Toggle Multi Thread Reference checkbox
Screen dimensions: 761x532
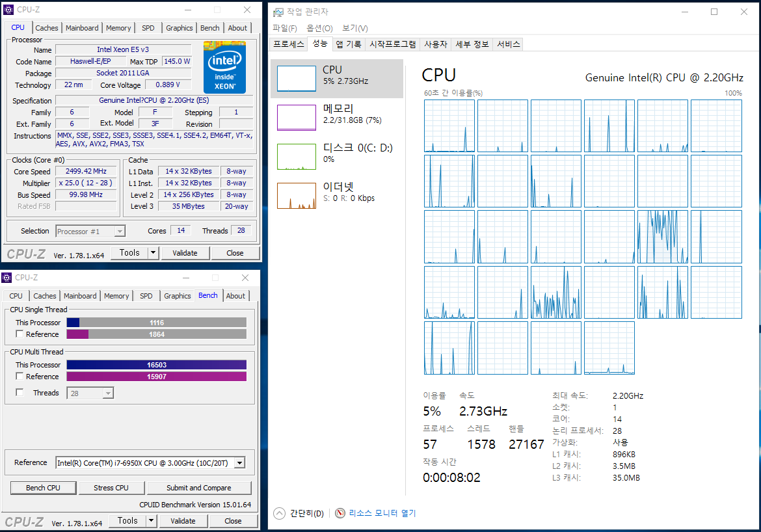point(20,376)
